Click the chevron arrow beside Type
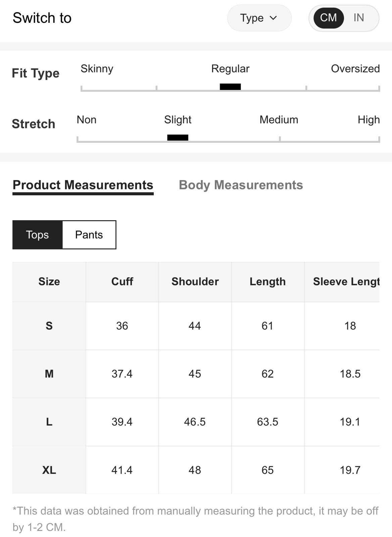 (x=273, y=18)
